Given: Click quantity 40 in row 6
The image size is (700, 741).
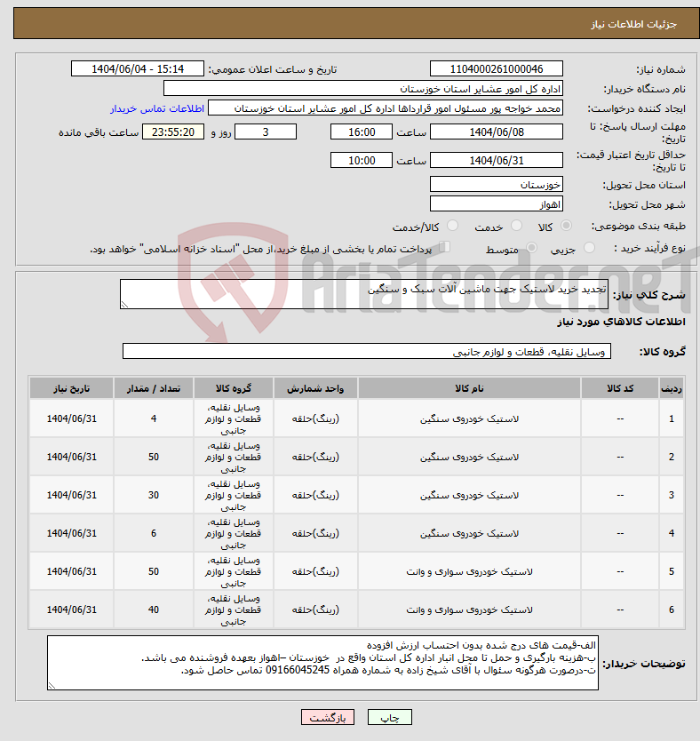Looking at the screenshot, I should pyautogui.click(x=154, y=610).
